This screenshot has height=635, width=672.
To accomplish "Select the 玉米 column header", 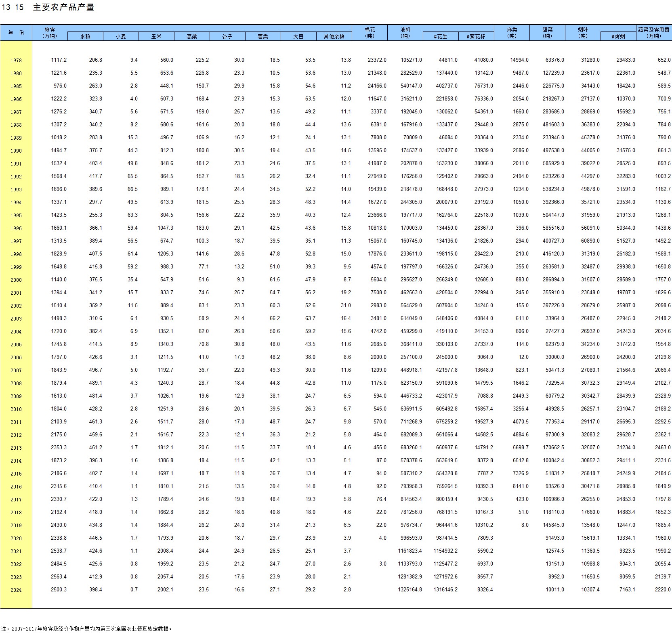I will pyautogui.click(x=156, y=36).
